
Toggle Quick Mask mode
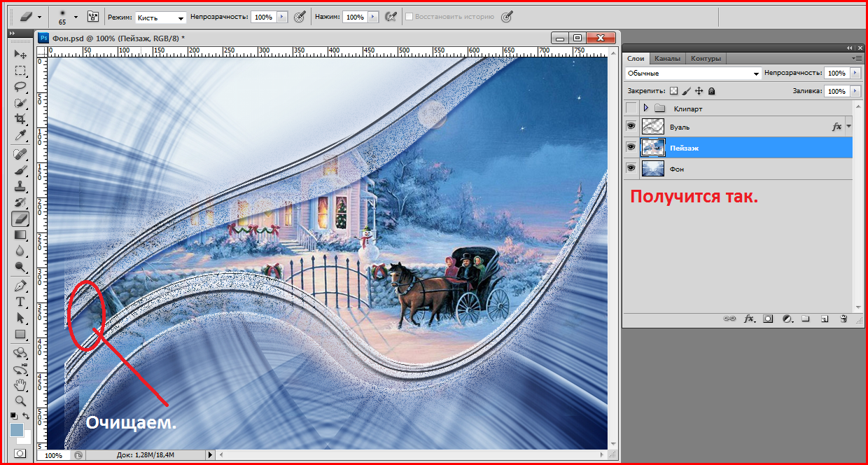coord(21,454)
